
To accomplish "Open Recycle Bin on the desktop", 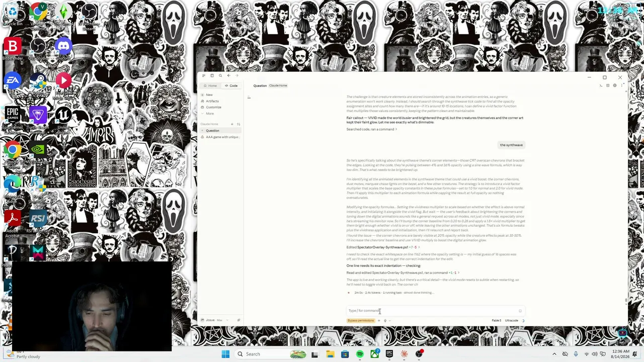I will (x=13, y=14).
